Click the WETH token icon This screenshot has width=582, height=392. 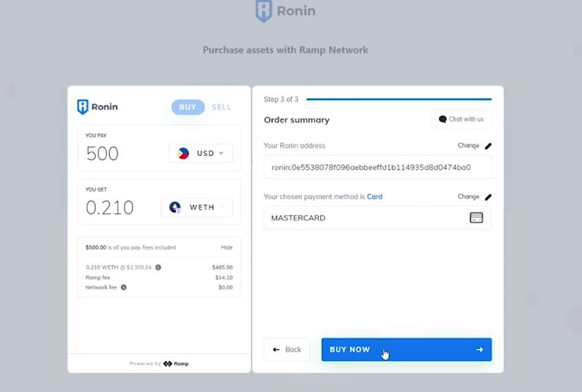tap(175, 207)
